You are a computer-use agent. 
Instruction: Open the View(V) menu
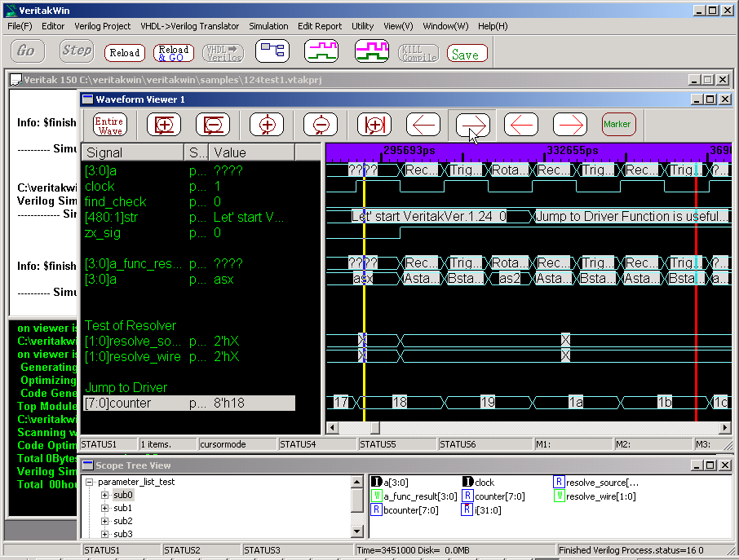click(x=398, y=26)
